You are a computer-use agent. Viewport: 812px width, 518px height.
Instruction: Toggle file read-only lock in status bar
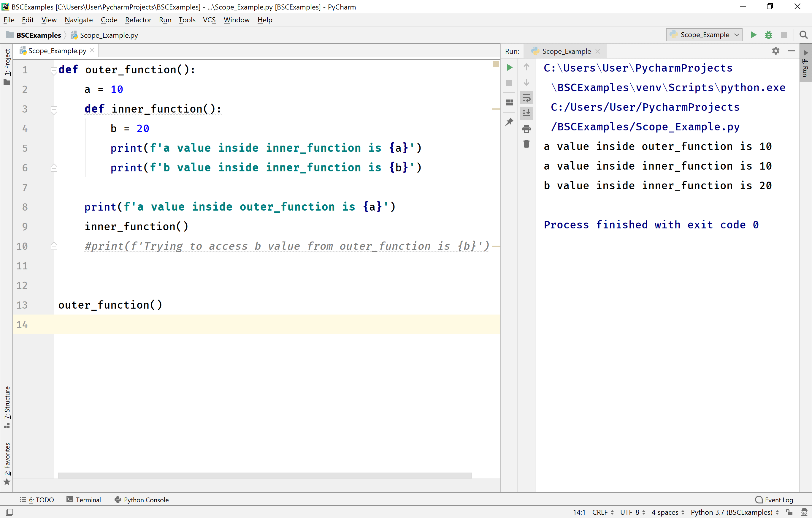[789, 512]
